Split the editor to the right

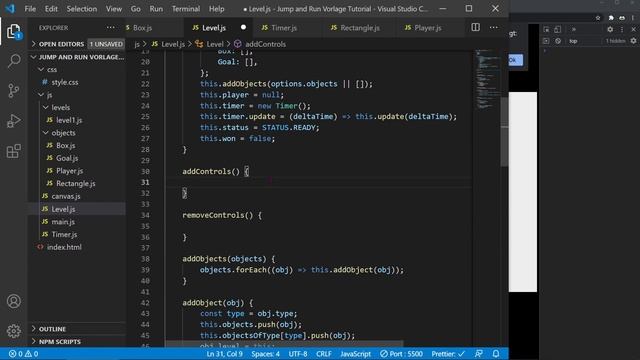(476, 27)
